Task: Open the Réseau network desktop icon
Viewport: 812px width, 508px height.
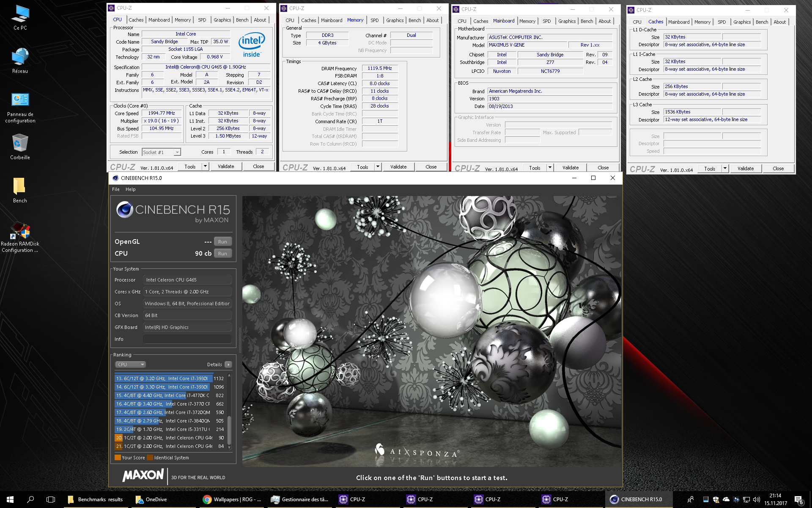Action: pos(20,61)
